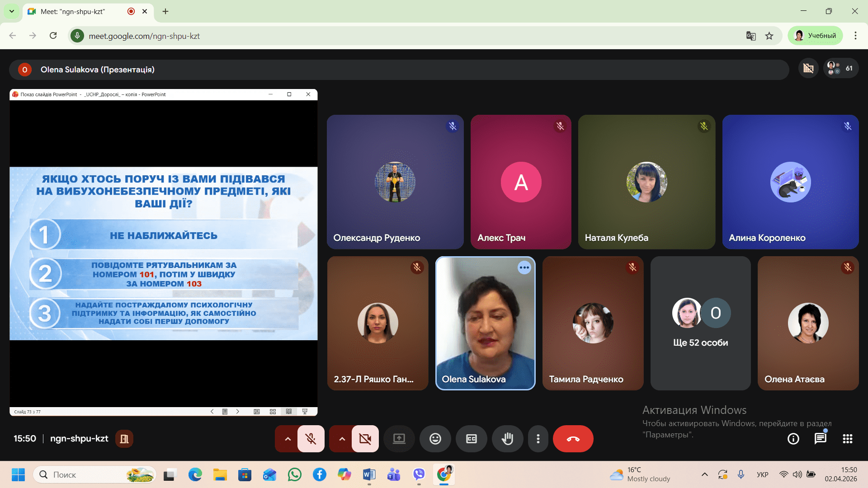Open Chrome tab search dropdown arrow
This screenshot has width=868, height=488.
(x=12, y=11)
